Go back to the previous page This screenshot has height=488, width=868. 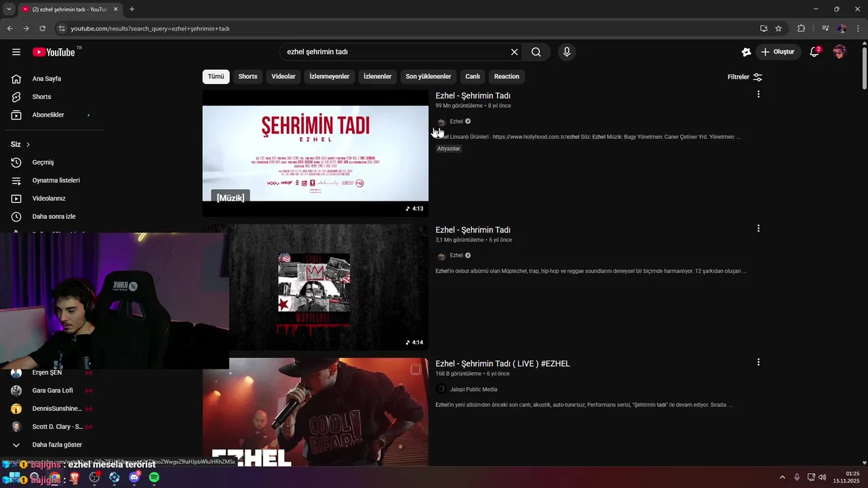[x=9, y=28]
